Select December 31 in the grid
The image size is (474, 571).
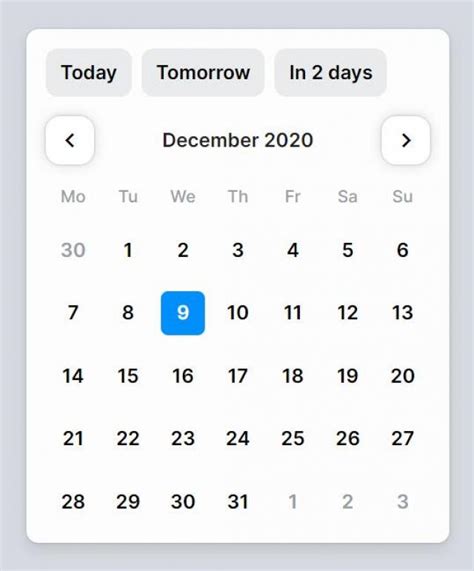click(x=238, y=501)
